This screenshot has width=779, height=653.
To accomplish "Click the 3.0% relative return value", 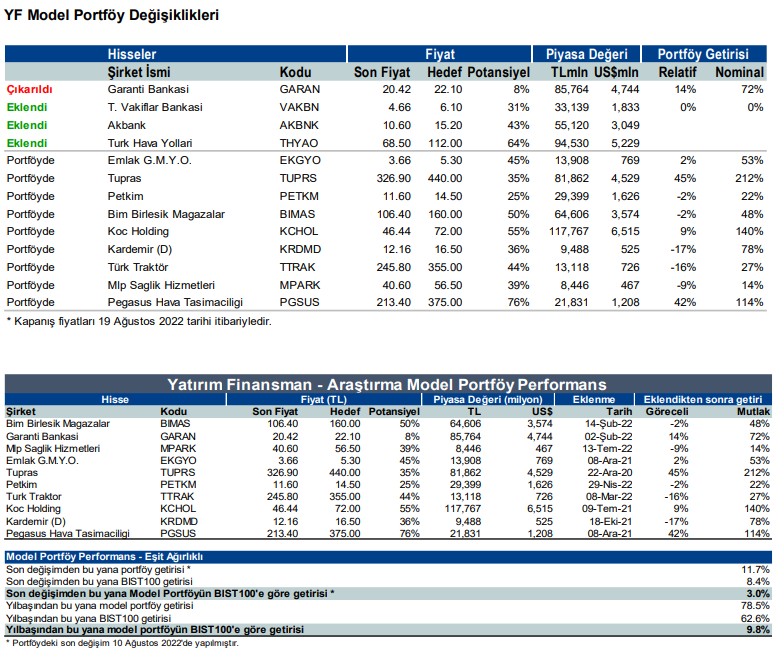I will click(x=758, y=593).
